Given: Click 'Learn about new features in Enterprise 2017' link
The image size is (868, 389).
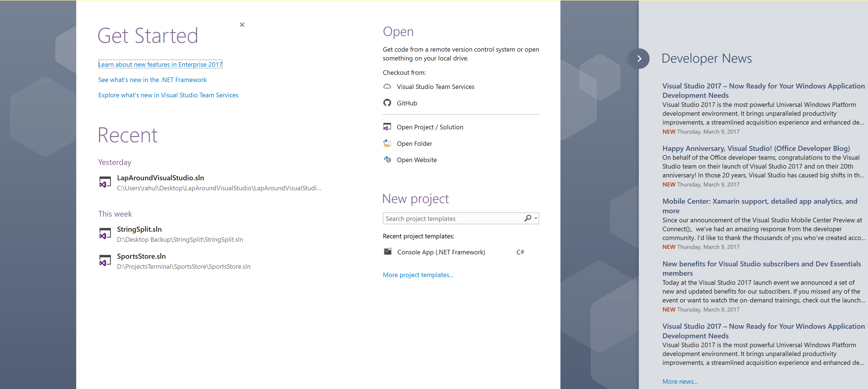Looking at the screenshot, I should (160, 64).
